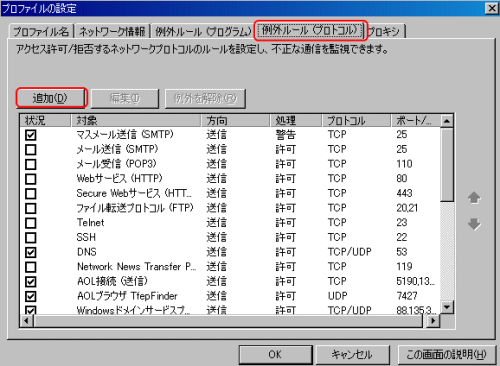This screenshot has height=366, width=500.
Task: Select the DNS row text
Action: [x=87, y=252]
